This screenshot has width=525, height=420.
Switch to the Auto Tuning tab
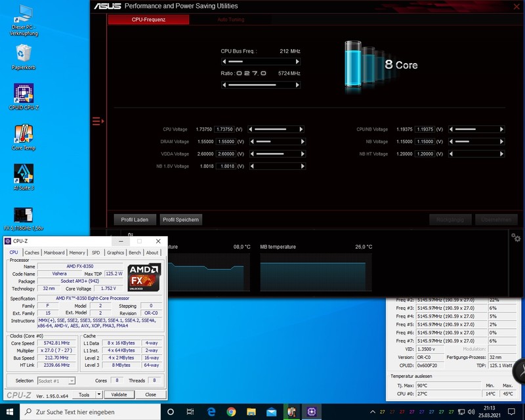(x=231, y=20)
